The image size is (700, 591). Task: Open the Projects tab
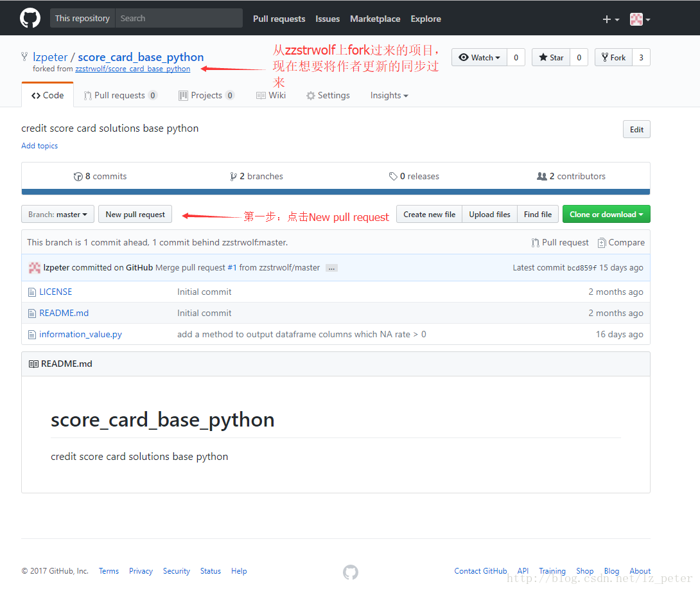tap(206, 95)
